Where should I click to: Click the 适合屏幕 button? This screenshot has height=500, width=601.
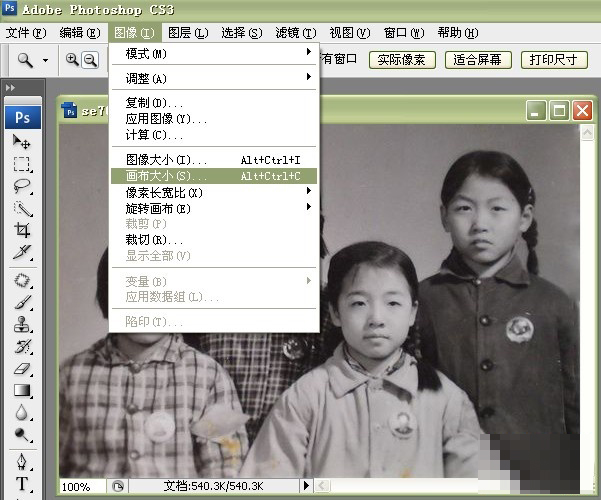pyautogui.click(x=478, y=60)
